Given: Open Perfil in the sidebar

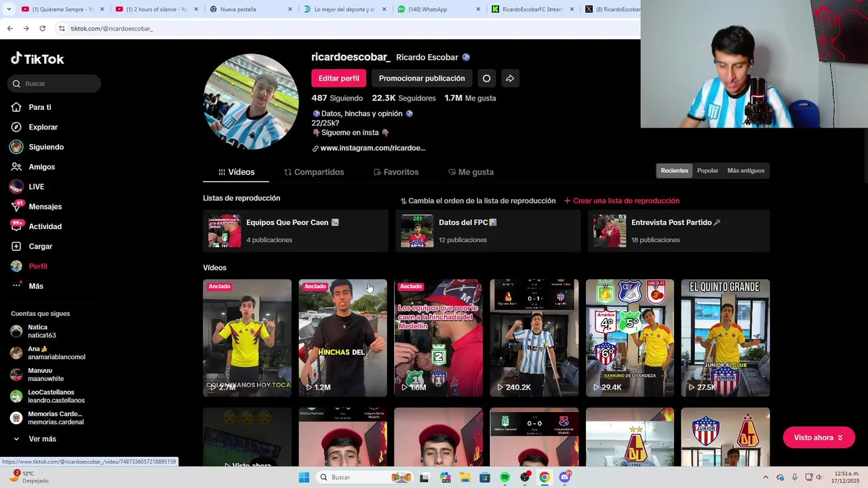Looking at the screenshot, I should [x=37, y=266].
